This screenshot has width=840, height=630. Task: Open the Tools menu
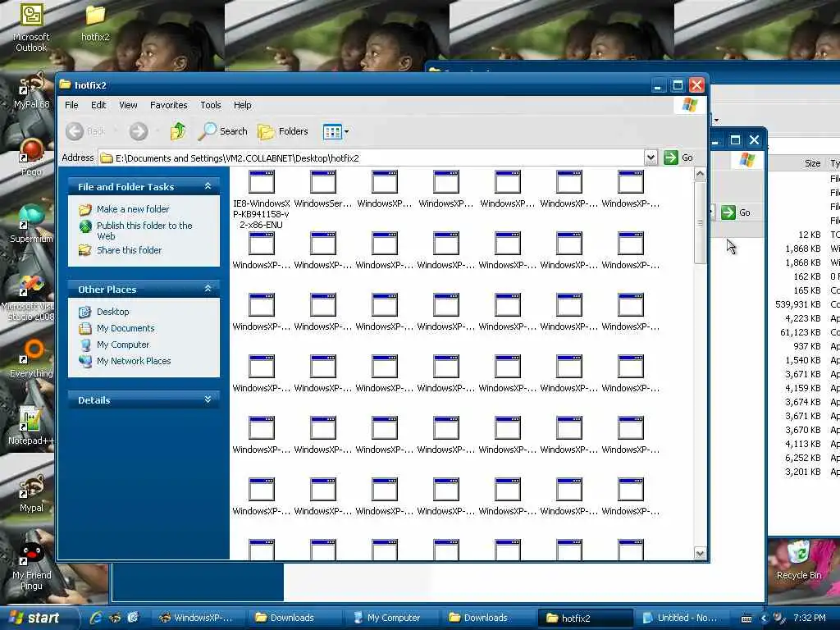point(211,105)
